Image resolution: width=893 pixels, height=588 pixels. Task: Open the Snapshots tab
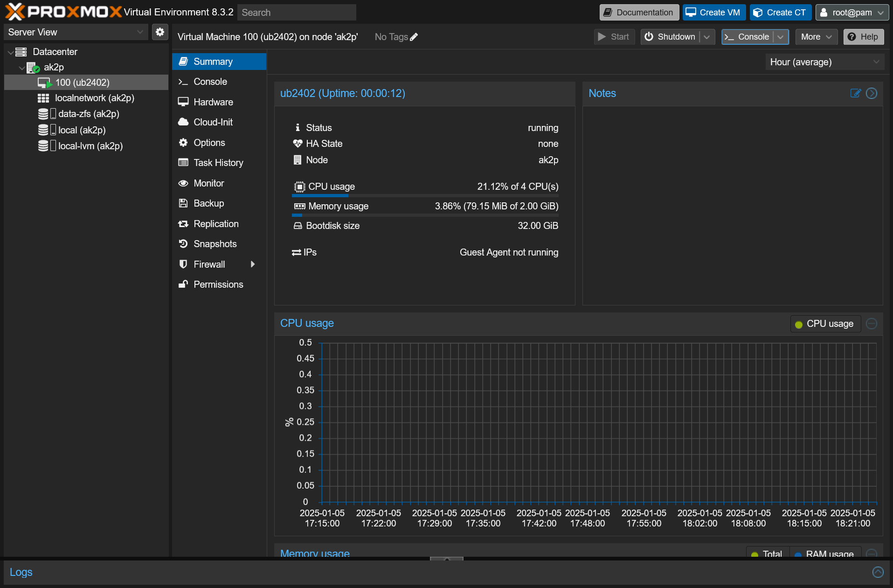pos(219,244)
